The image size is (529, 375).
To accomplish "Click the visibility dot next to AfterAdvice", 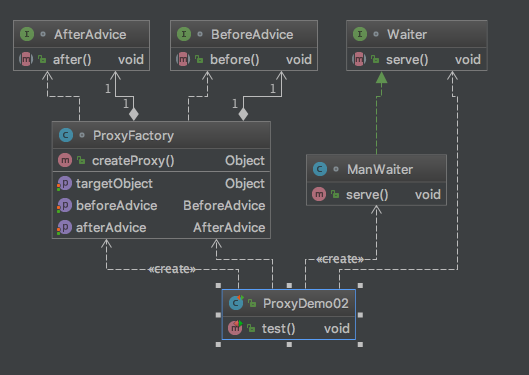I will [x=43, y=34].
